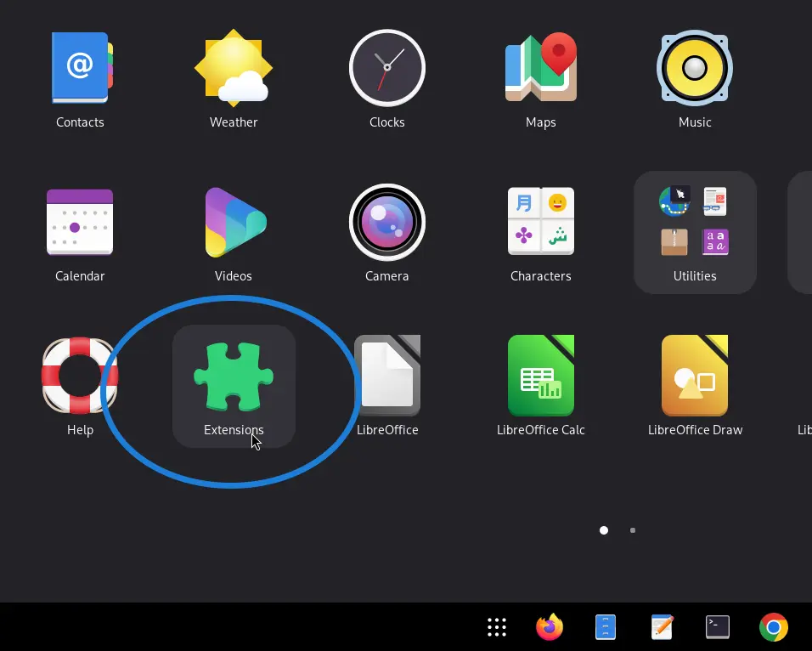Viewport: 812px width, 651px height.
Task: Open LibreOffice Calc
Action: 540,375
